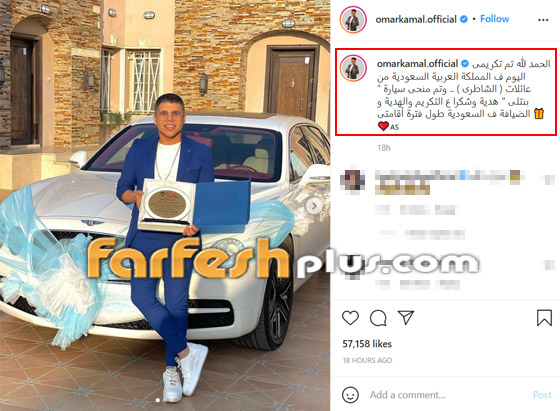This screenshot has height=411, width=560.
Task: Focus the Add a comment field
Action: (x=408, y=395)
